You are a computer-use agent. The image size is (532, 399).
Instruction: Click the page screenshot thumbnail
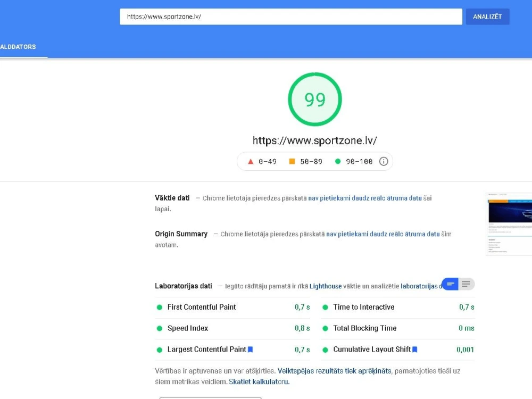[x=509, y=224]
